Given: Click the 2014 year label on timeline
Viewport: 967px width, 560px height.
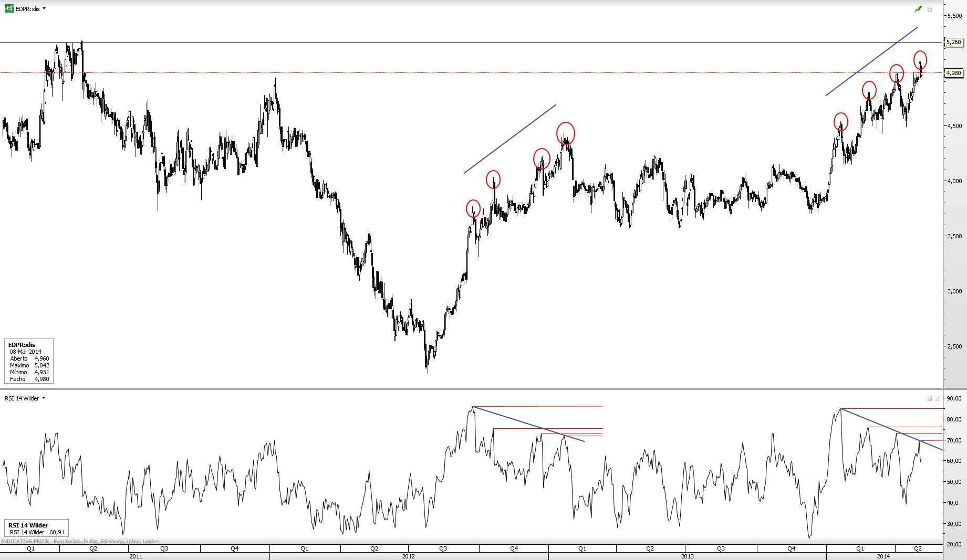Looking at the screenshot, I should [883, 556].
